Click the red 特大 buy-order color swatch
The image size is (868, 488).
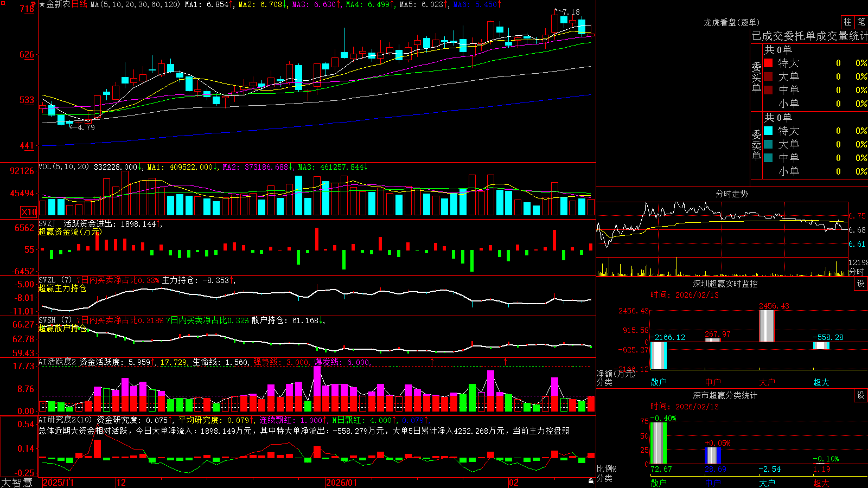768,63
